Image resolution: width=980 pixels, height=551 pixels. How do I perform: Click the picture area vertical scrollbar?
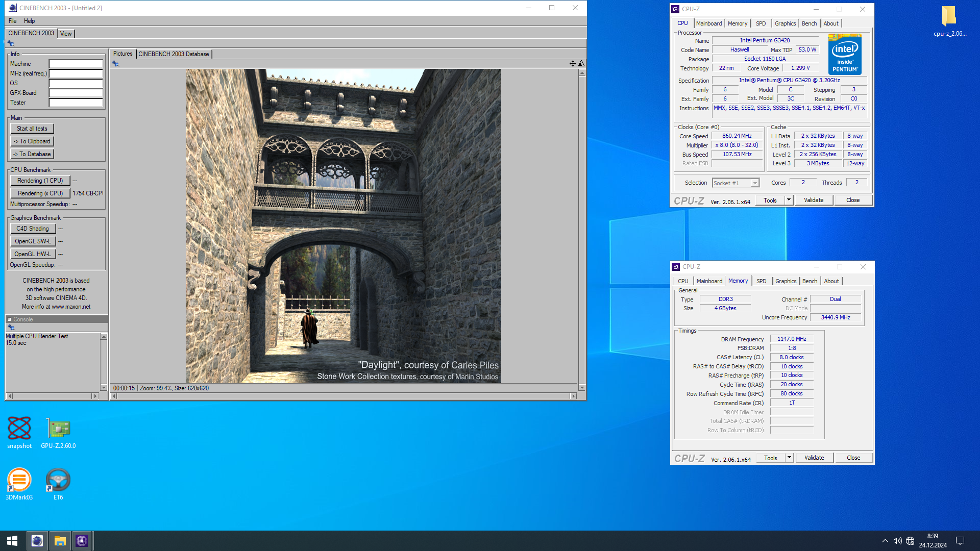582,230
